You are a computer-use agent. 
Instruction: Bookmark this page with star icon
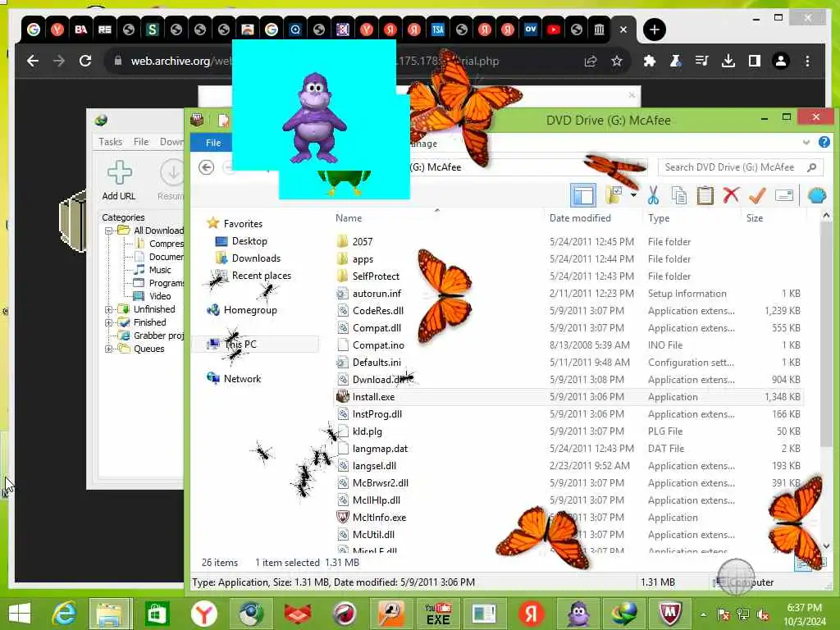pyautogui.click(x=617, y=61)
